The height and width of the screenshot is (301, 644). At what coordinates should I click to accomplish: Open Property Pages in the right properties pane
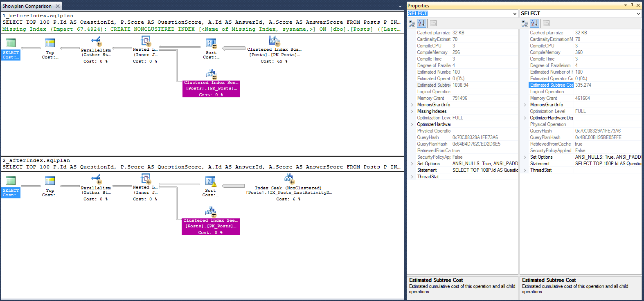click(546, 23)
